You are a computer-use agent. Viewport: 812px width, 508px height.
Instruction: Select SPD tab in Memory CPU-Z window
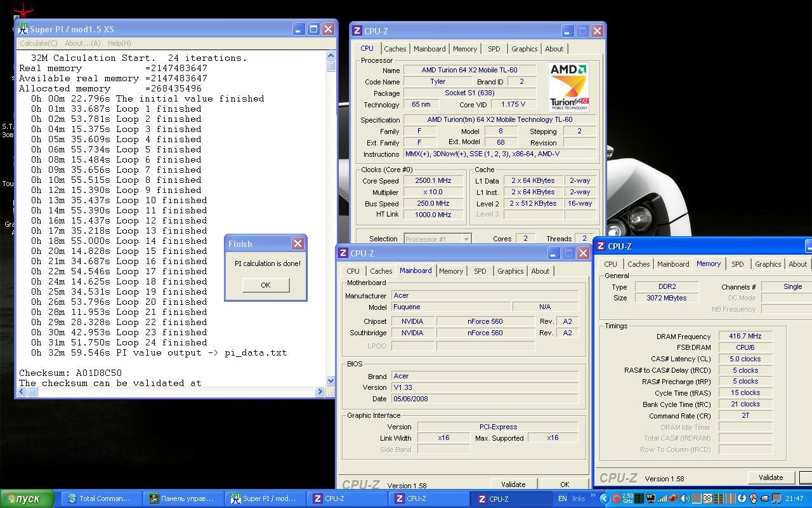coord(737,264)
